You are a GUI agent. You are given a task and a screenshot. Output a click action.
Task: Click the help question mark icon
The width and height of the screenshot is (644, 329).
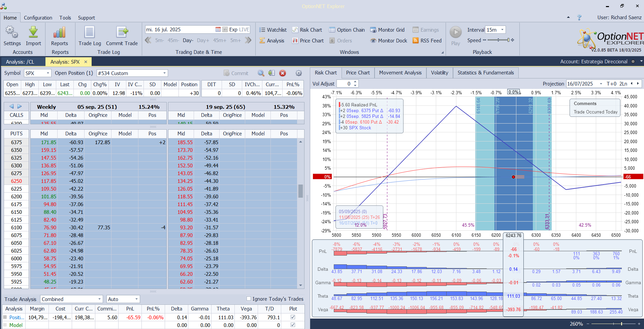pos(579,18)
